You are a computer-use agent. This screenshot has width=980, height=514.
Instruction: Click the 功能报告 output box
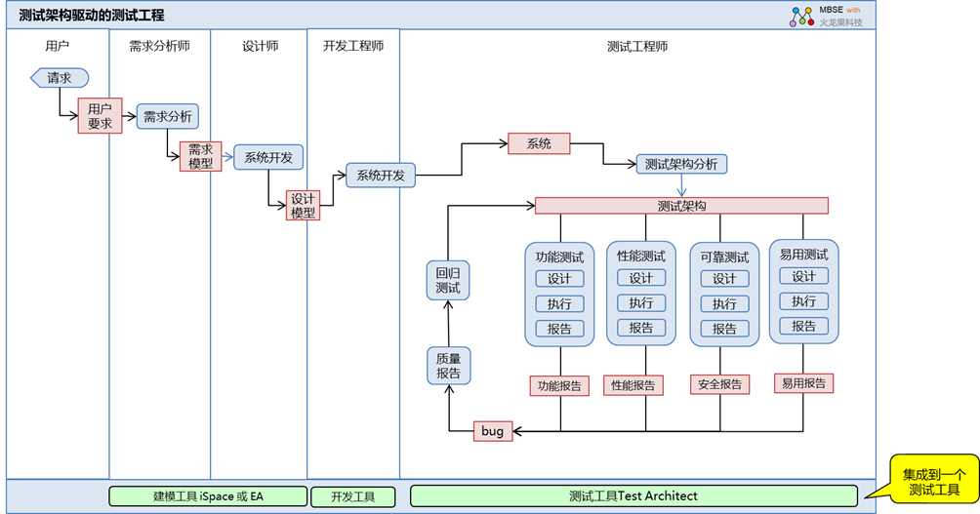coord(560,385)
